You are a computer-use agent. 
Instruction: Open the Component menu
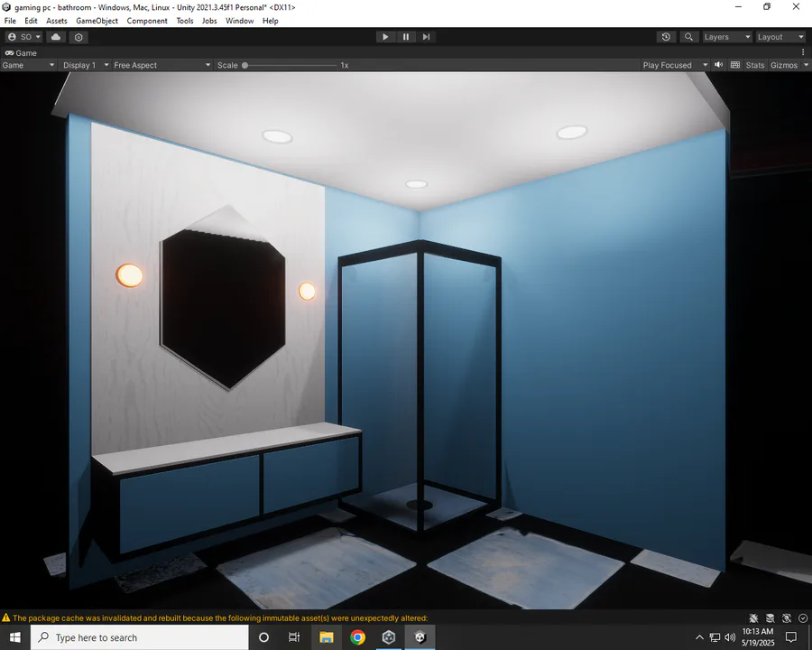click(x=147, y=21)
